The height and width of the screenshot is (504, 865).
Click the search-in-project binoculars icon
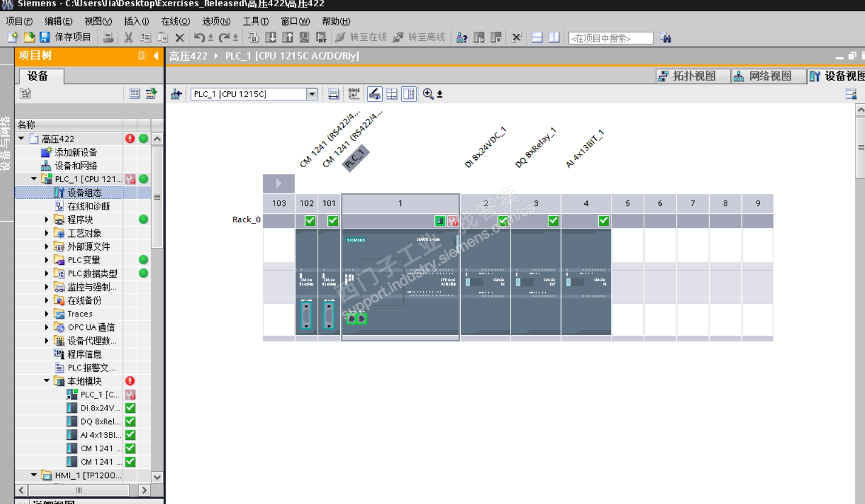[x=665, y=38]
